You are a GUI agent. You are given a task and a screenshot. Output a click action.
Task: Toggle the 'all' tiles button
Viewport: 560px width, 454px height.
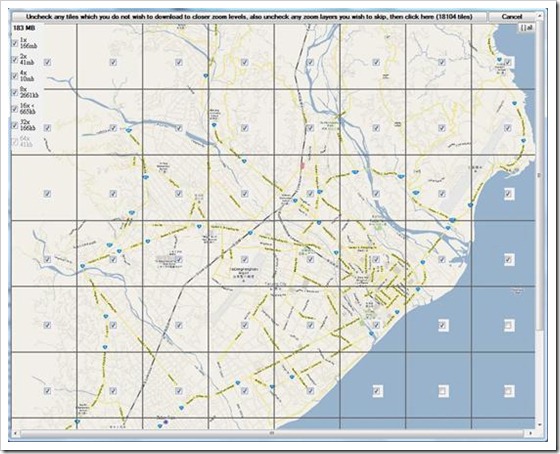(x=527, y=28)
